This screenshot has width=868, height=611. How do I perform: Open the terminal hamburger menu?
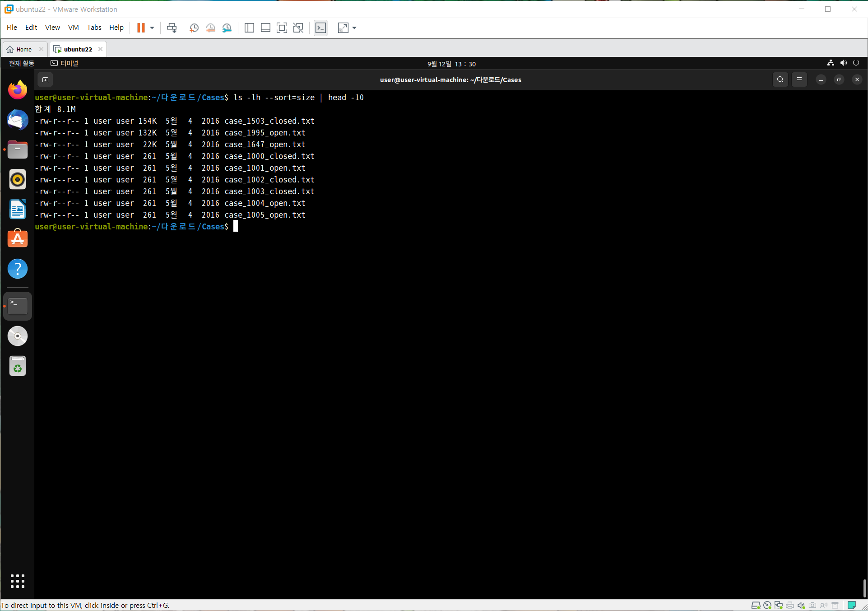(x=799, y=80)
